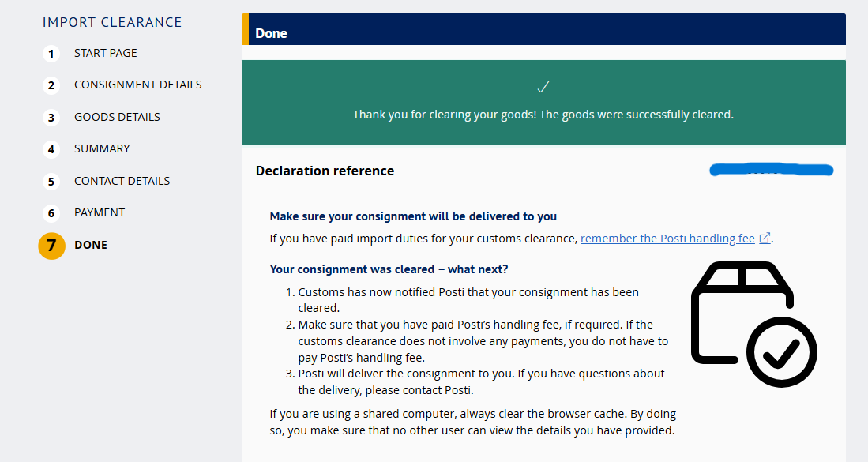Go to Start Page step
Viewport: 868px width, 462px height.
point(106,53)
